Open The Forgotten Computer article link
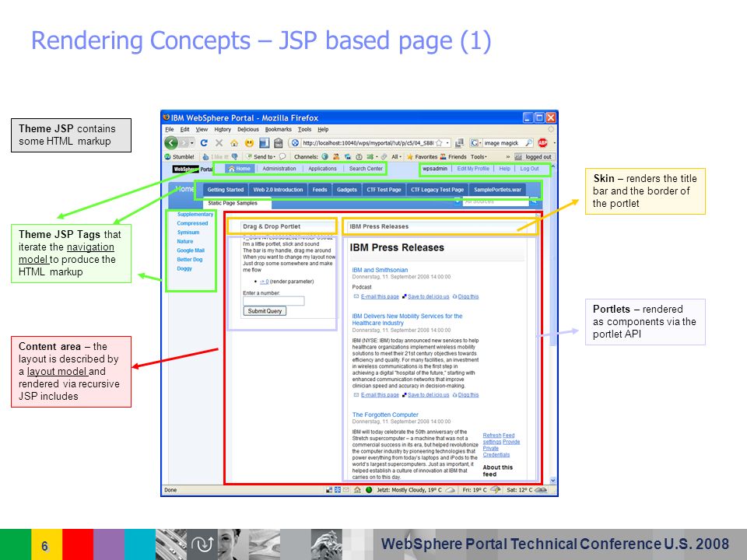 click(x=385, y=415)
